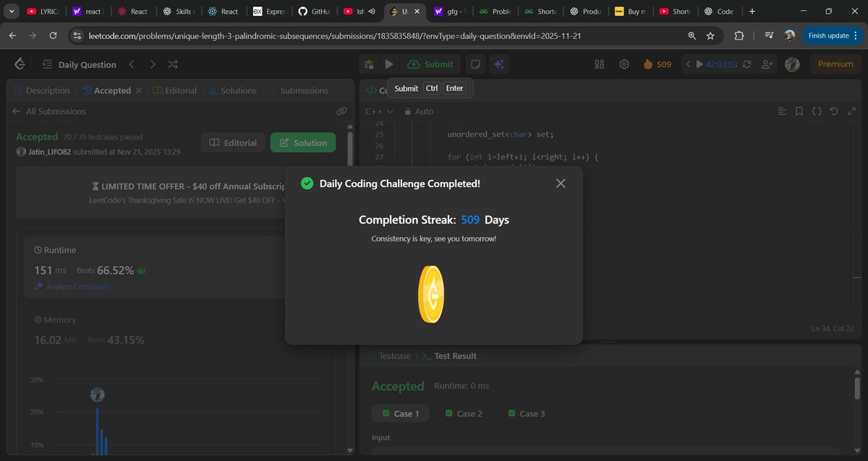This screenshot has width=868, height=461.
Task: Open the C++ language dropdown
Action: [379, 111]
